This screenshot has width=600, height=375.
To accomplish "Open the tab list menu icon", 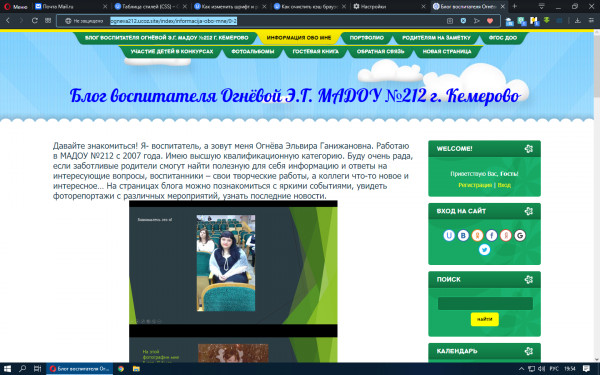I will point(541,7).
